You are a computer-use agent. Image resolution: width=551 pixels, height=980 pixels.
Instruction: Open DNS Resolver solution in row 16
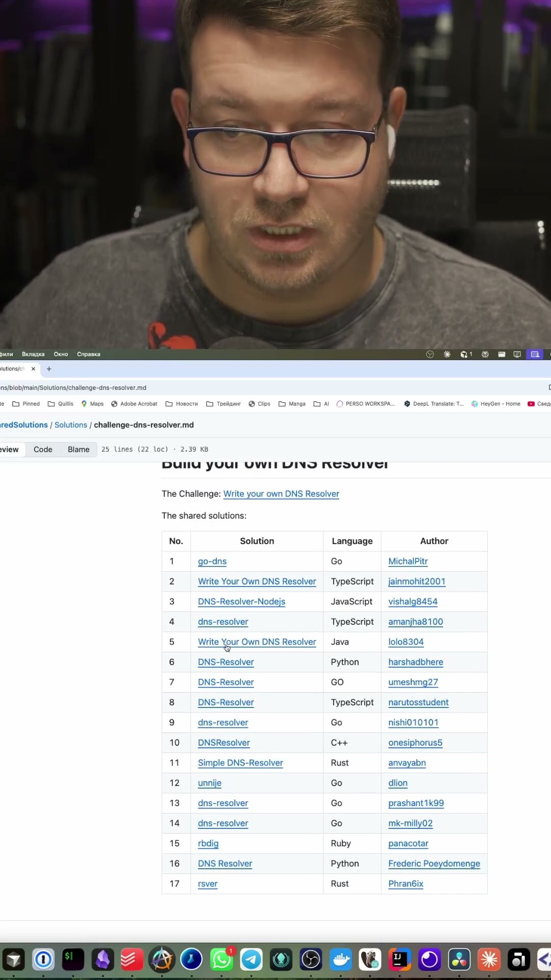[225, 864]
